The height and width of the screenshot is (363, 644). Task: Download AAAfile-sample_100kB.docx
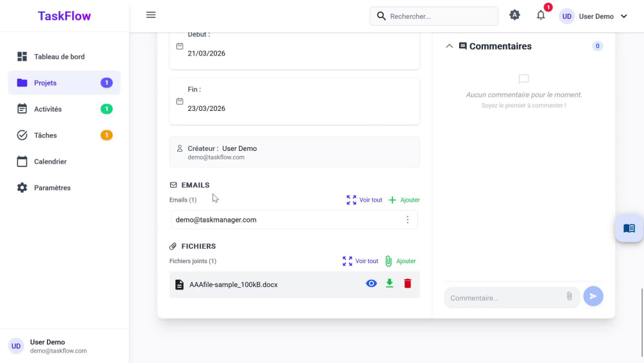[390, 283]
